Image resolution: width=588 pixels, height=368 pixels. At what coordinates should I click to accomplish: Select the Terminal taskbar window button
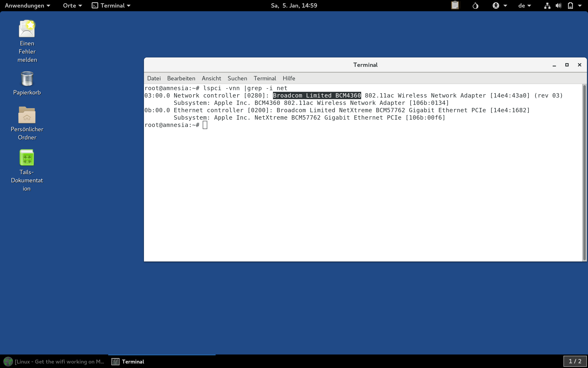click(x=162, y=361)
